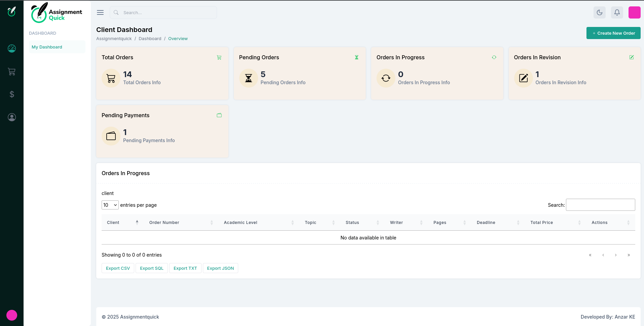Go to the next table page
This screenshot has width=644, height=326.
616,255
